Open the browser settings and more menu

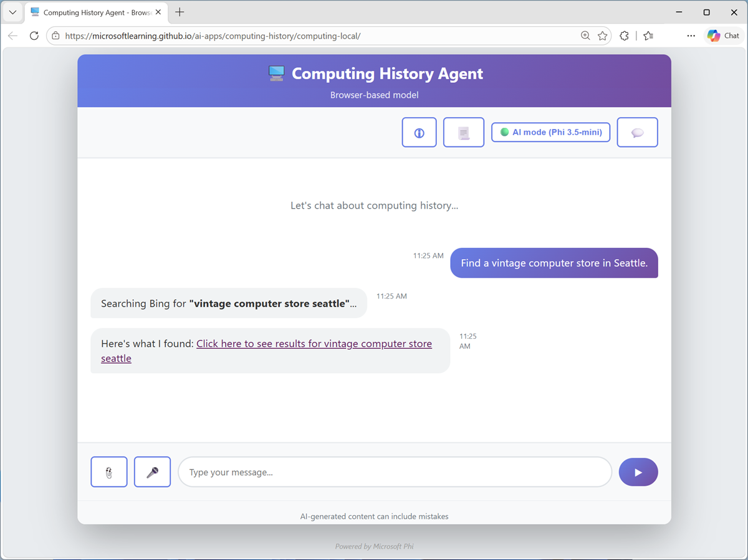click(x=691, y=36)
